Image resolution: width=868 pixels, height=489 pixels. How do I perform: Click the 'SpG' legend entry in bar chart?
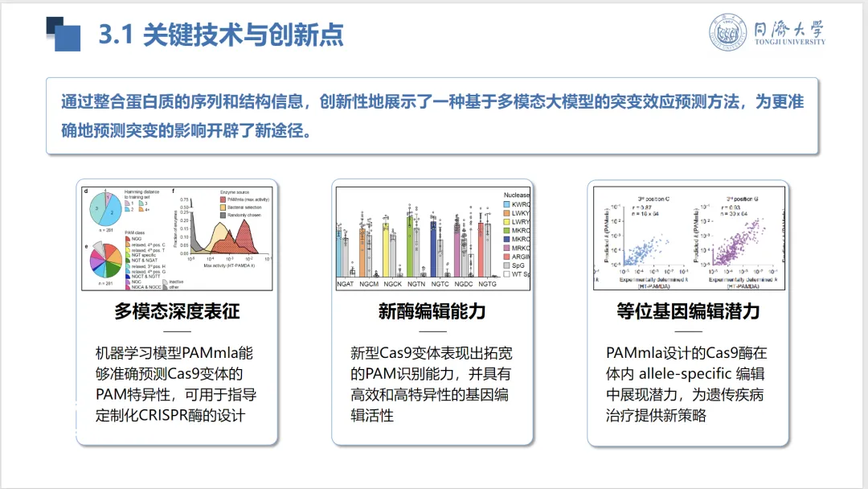coord(514,265)
